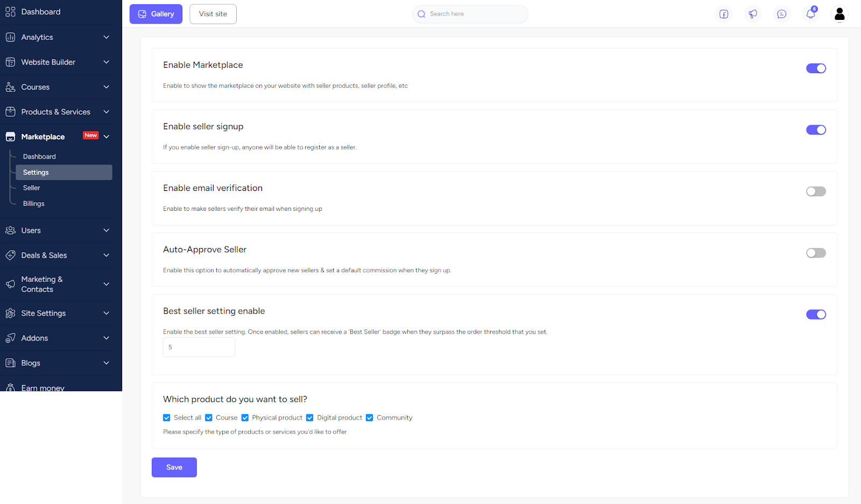Screen dimensions: 861x504
Task: Click the Users group icon
Action: [x=10, y=230]
